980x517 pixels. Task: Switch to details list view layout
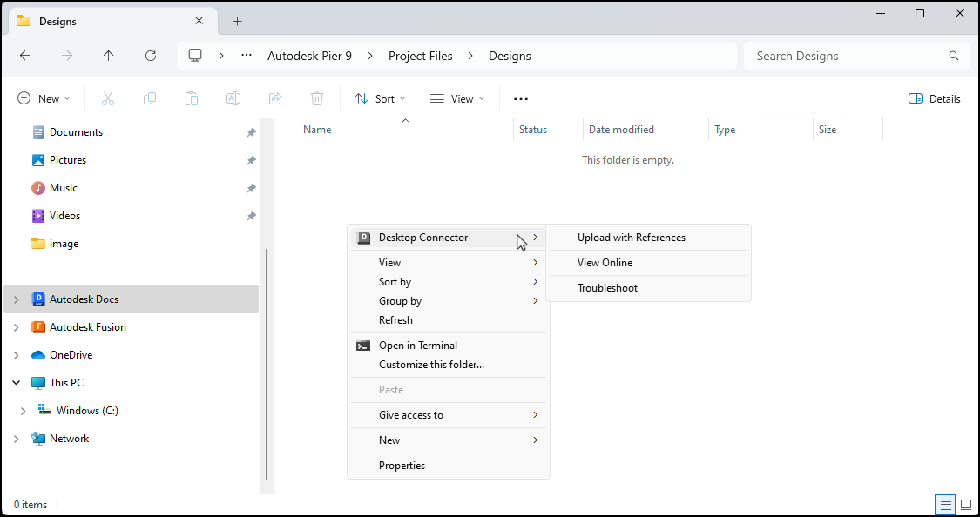coord(944,505)
